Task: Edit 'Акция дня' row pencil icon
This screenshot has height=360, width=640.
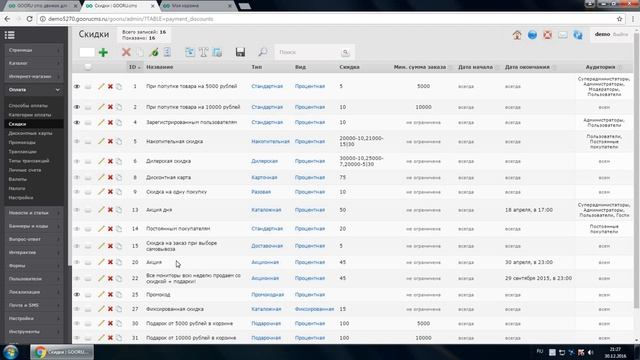Action: click(x=101, y=210)
